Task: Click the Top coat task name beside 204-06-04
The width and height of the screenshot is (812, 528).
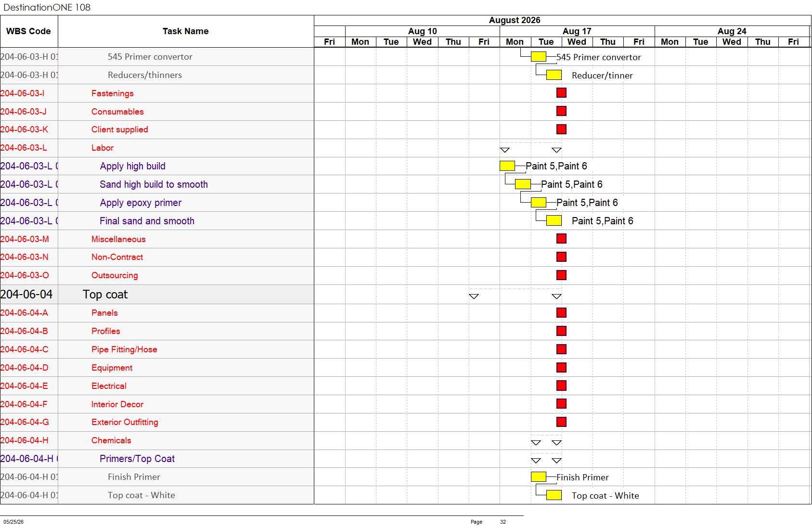Action: [105, 295]
